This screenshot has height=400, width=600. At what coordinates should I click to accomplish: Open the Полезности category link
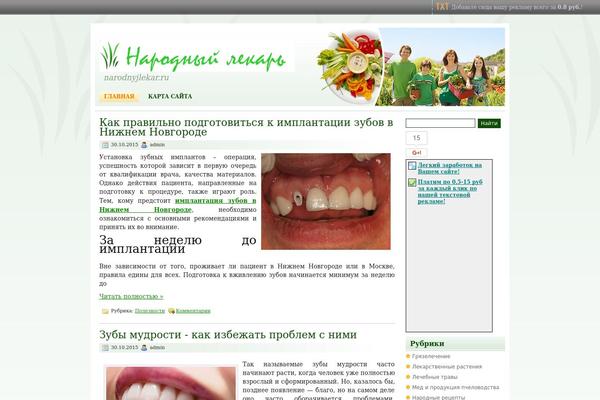150,311
